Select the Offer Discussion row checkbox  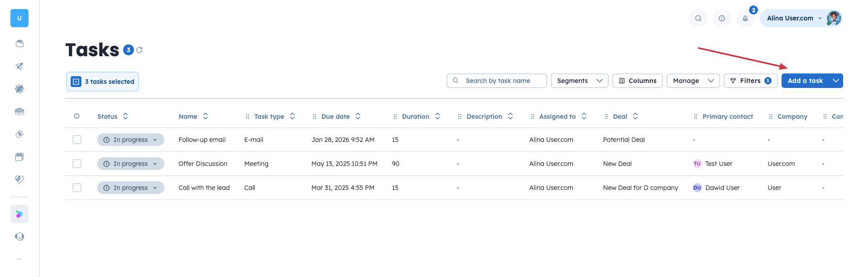(77, 164)
